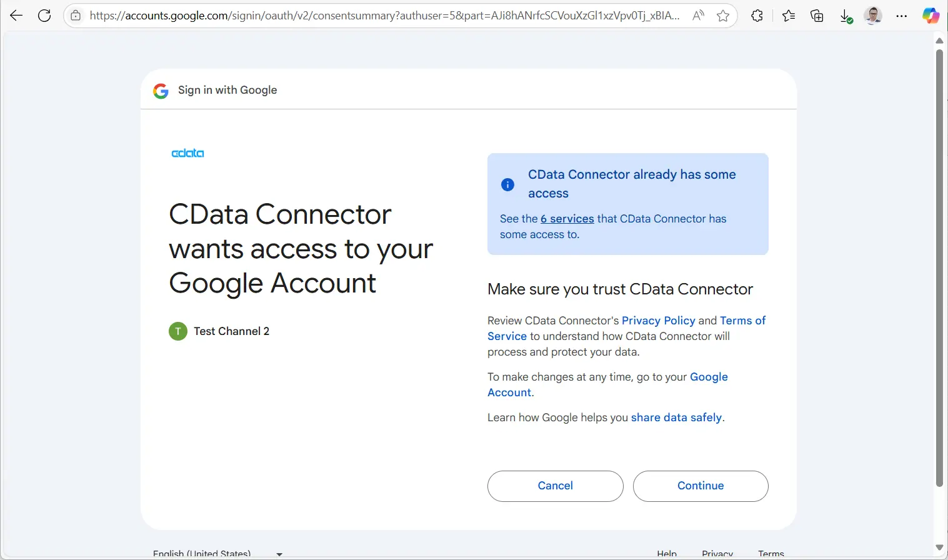This screenshot has height=560, width=948.
Task: Click the browser back arrow
Action: tap(16, 15)
